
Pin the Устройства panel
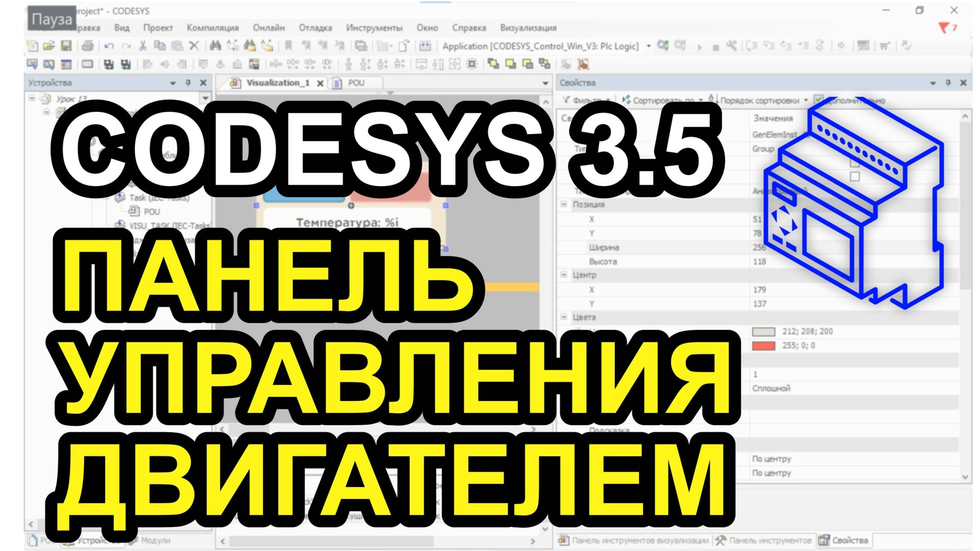[x=188, y=83]
